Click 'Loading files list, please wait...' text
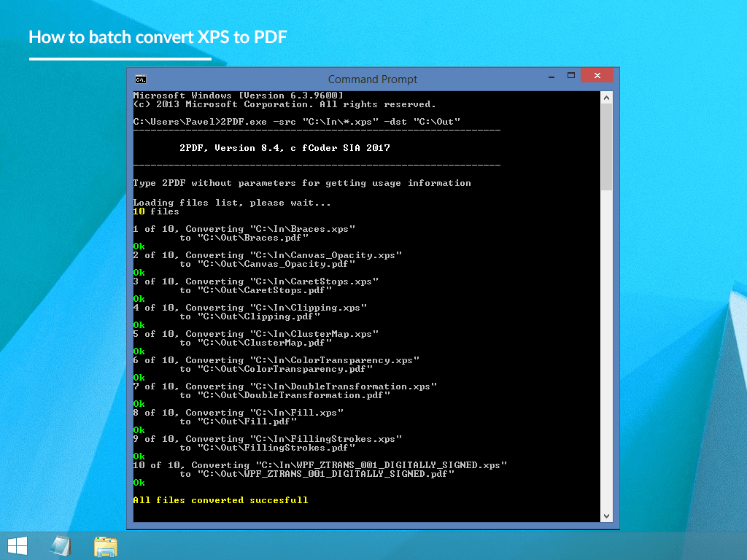 click(231, 203)
